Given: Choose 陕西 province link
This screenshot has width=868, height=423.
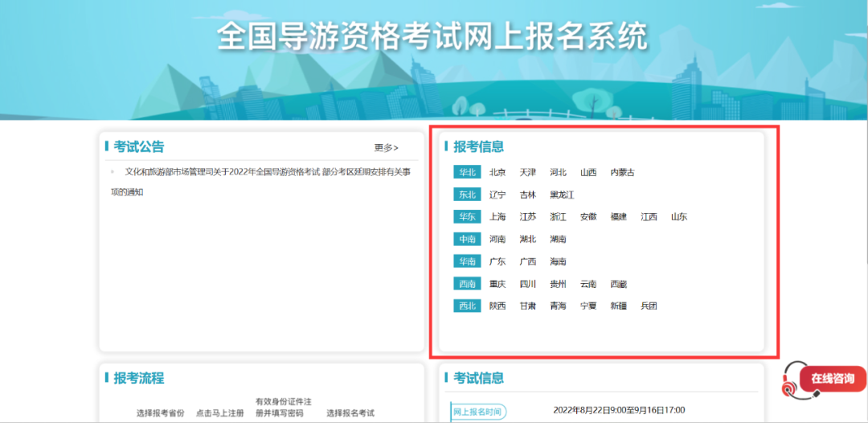Looking at the screenshot, I should point(497,306).
